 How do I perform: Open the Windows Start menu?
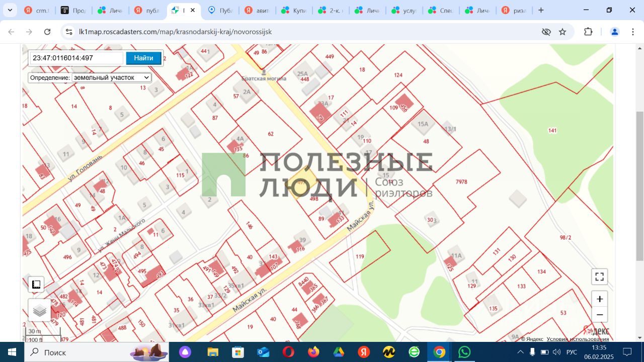pos(12,352)
